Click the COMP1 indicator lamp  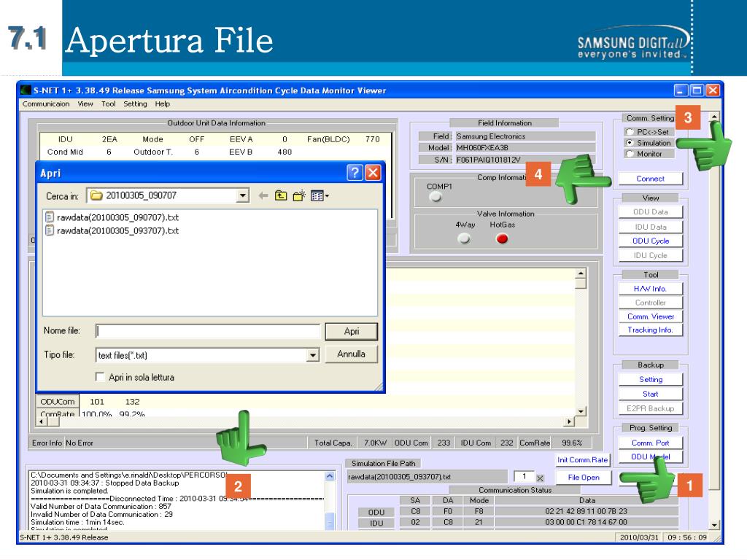(x=436, y=197)
